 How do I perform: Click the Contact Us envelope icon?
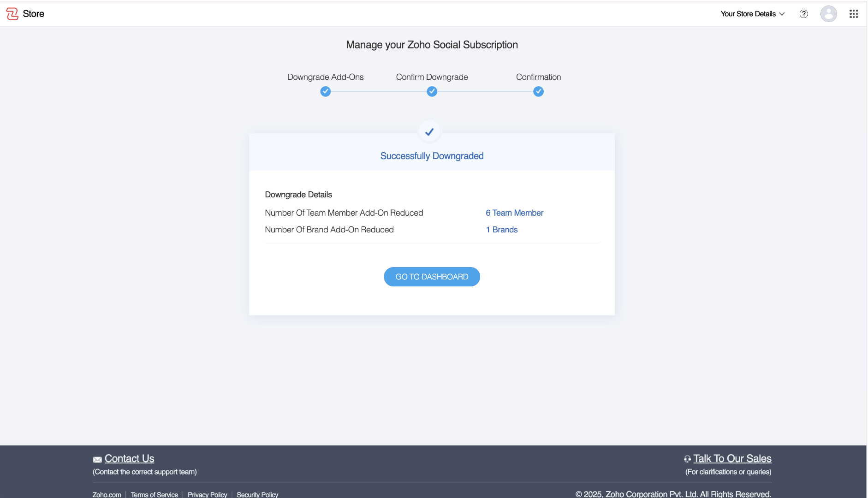point(97,460)
